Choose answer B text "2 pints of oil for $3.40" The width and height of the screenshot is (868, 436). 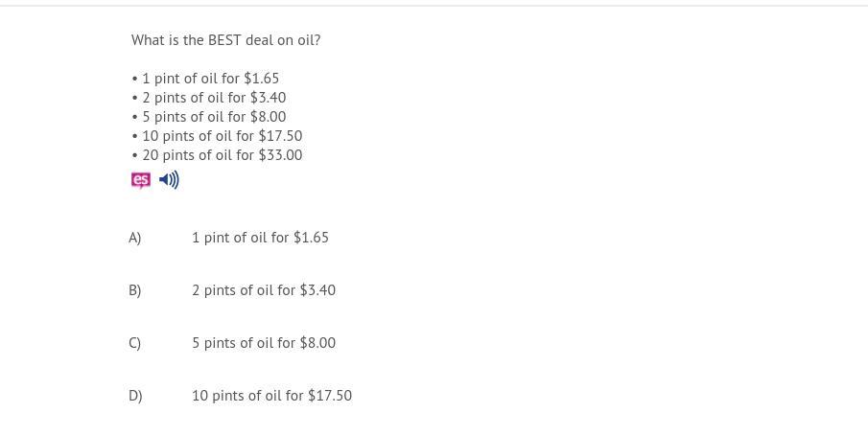pyautogui.click(x=264, y=290)
